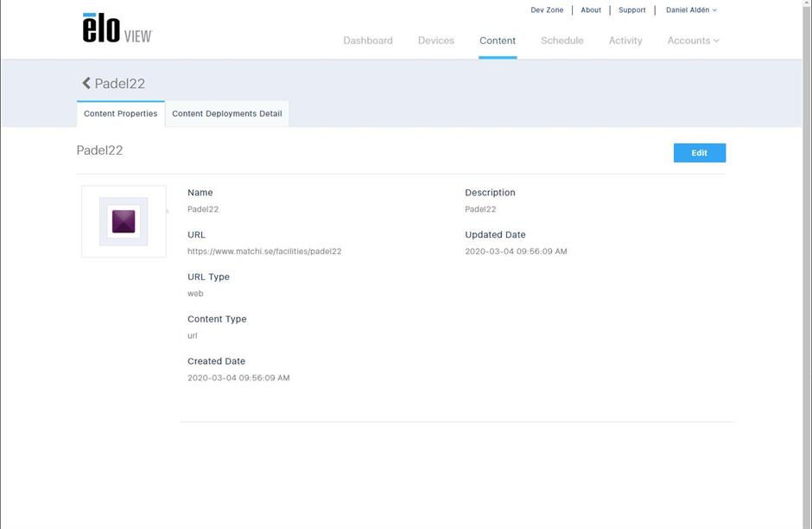The width and height of the screenshot is (812, 529).
Task: Select the Content navigation item
Action: [x=498, y=41]
